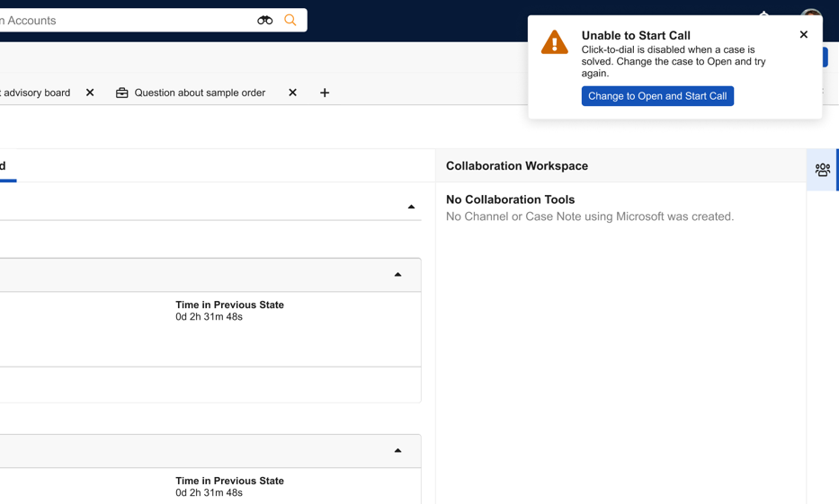Image resolution: width=839 pixels, height=504 pixels.
Task: Collapse the topmost section using its arrow
Action: click(x=411, y=207)
